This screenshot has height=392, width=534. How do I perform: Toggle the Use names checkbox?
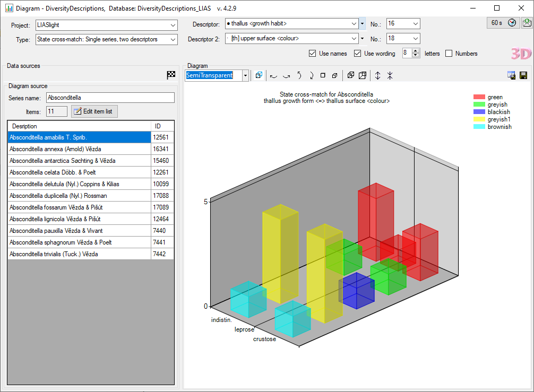tap(312, 54)
